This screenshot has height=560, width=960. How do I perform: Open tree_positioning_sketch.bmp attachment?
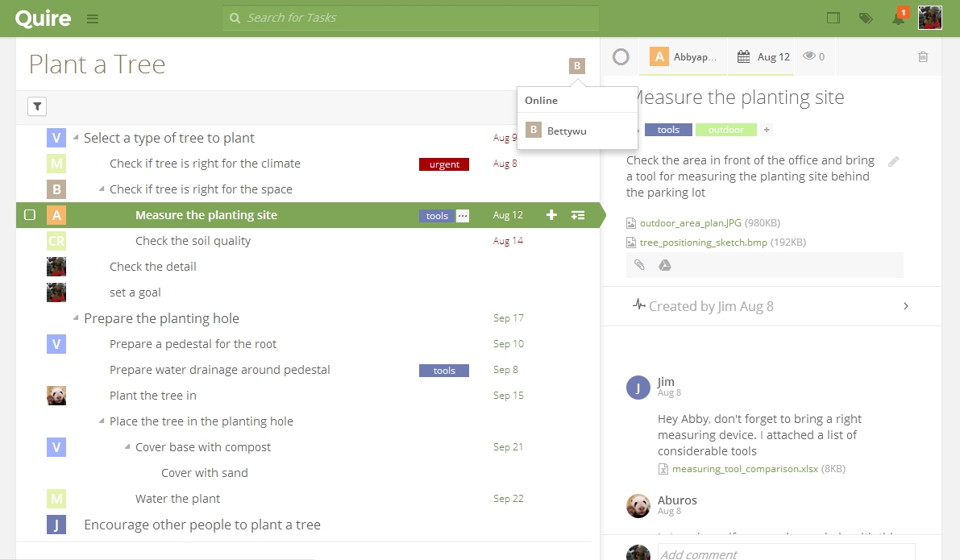click(704, 243)
